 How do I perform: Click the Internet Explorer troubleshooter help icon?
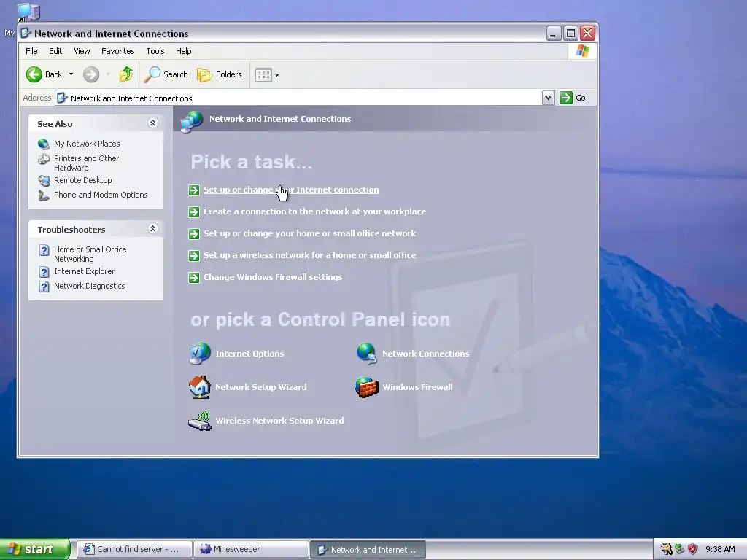(x=44, y=272)
